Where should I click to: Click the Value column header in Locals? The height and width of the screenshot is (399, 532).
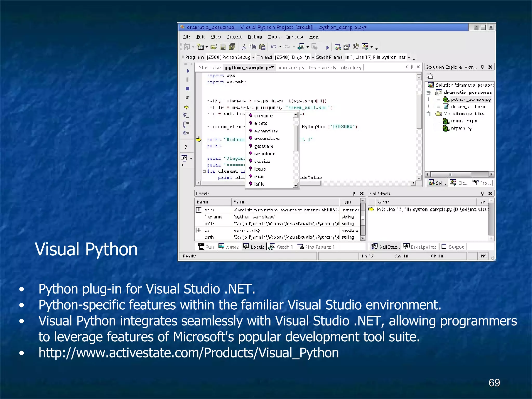click(286, 202)
